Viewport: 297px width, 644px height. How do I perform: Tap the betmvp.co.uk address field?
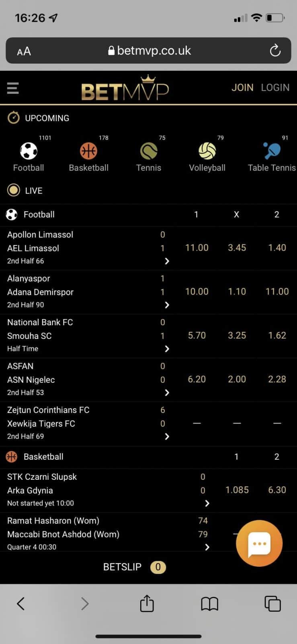149,51
